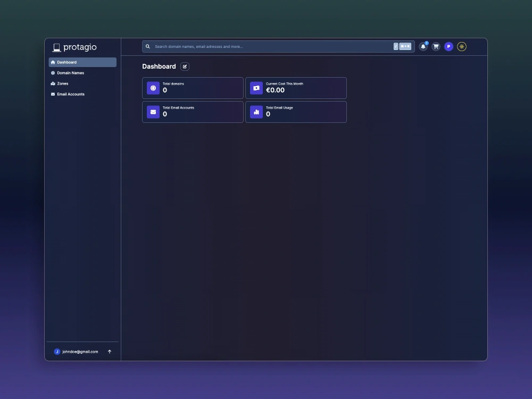Viewport: 532px width, 399px height.
Task: Click the protagio logo
Action: pyautogui.click(x=74, y=47)
